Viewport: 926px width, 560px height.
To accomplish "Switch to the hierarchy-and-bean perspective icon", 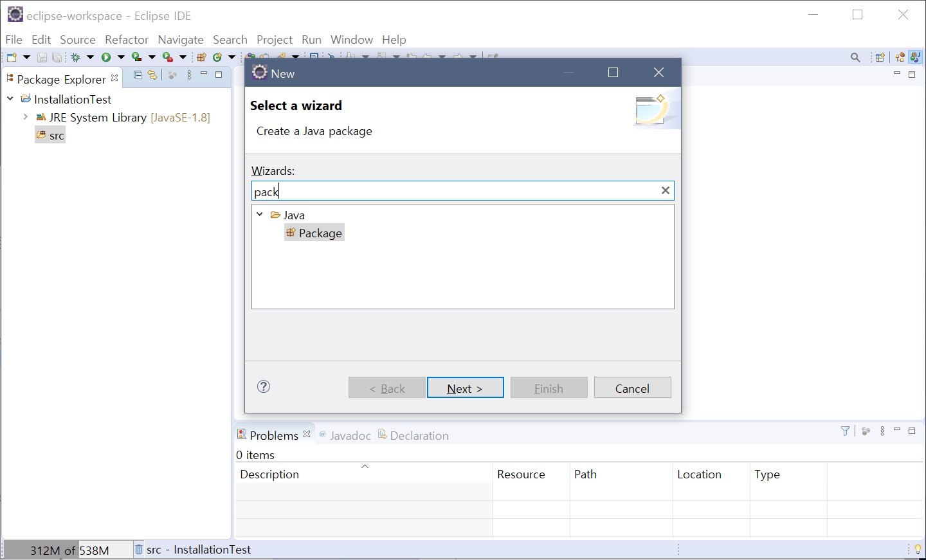I will click(x=900, y=57).
